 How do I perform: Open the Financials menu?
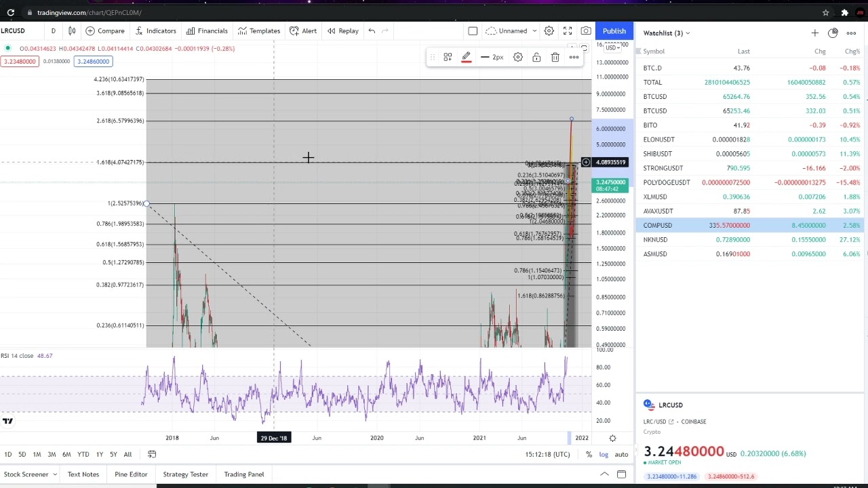(207, 30)
